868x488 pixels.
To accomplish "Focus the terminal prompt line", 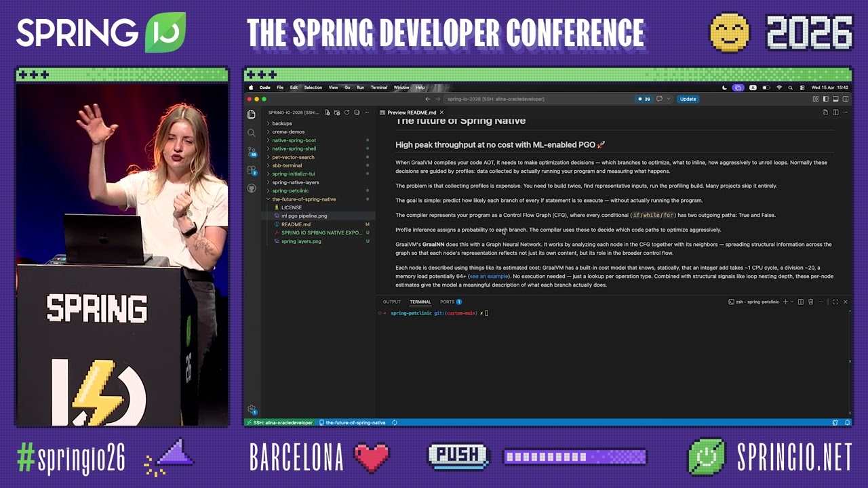I will pos(434,313).
